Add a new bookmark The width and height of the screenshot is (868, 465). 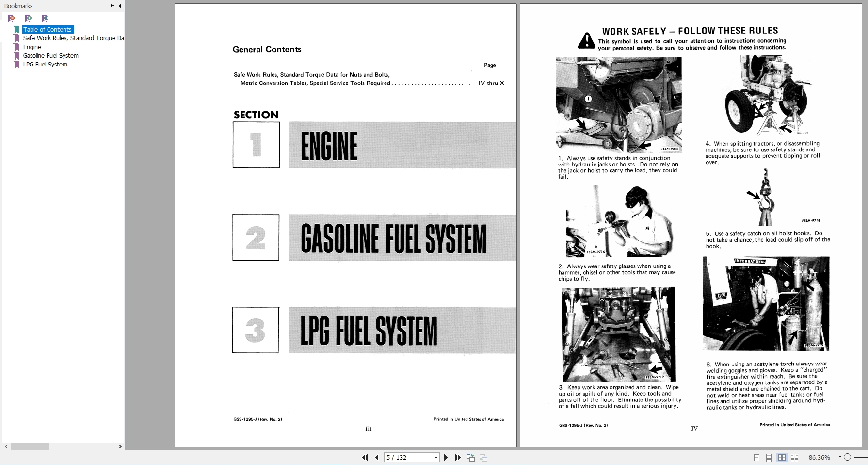point(28,18)
